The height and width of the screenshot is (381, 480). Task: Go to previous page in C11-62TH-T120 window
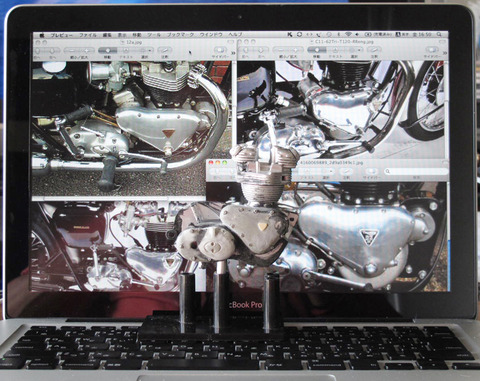tap(246, 50)
